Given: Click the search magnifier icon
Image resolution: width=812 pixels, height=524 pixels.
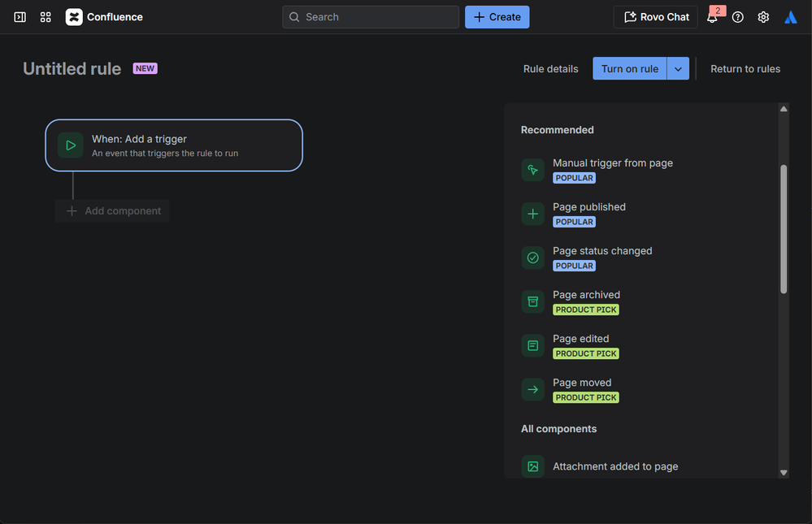Looking at the screenshot, I should click(x=294, y=17).
